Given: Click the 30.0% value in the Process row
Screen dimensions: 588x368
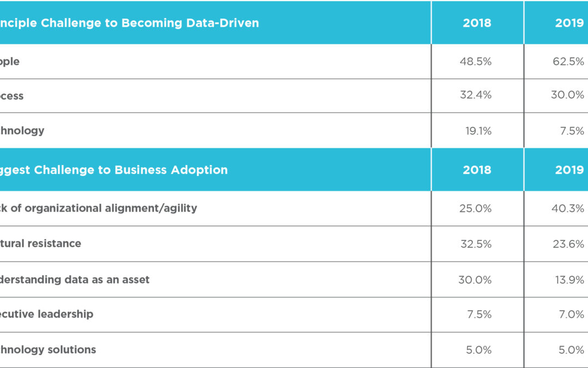Looking at the screenshot, I should [x=568, y=95].
